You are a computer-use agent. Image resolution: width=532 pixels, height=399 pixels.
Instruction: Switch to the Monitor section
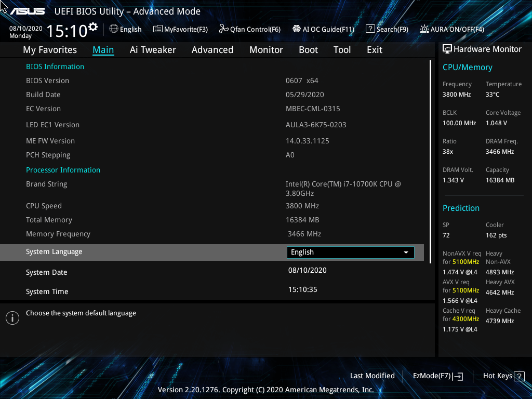pos(266,49)
